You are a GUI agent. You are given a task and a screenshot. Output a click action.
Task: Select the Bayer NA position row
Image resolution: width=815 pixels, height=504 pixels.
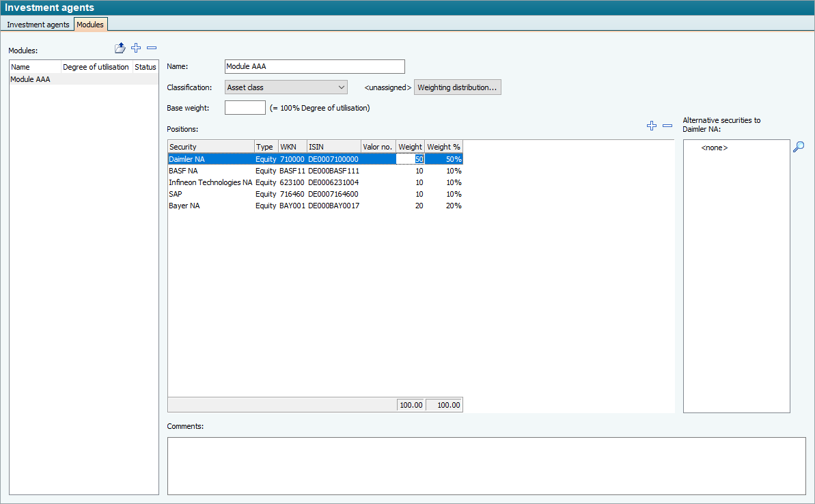(184, 206)
